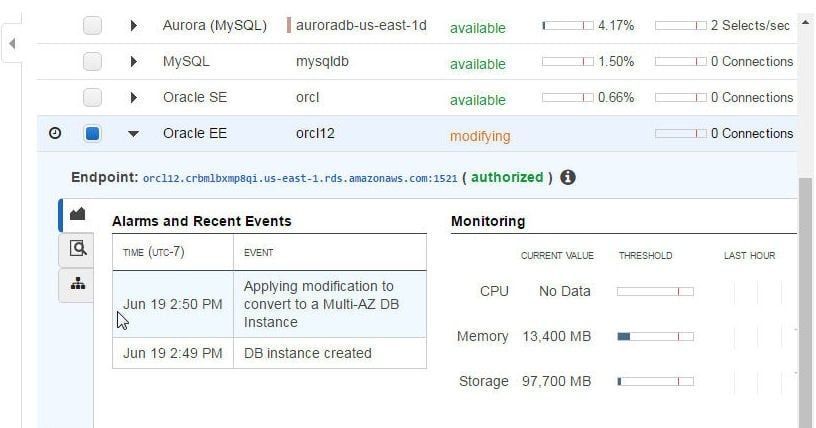Click the orcl instance name
This screenshot has height=428, width=816.
click(x=308, y=97)
